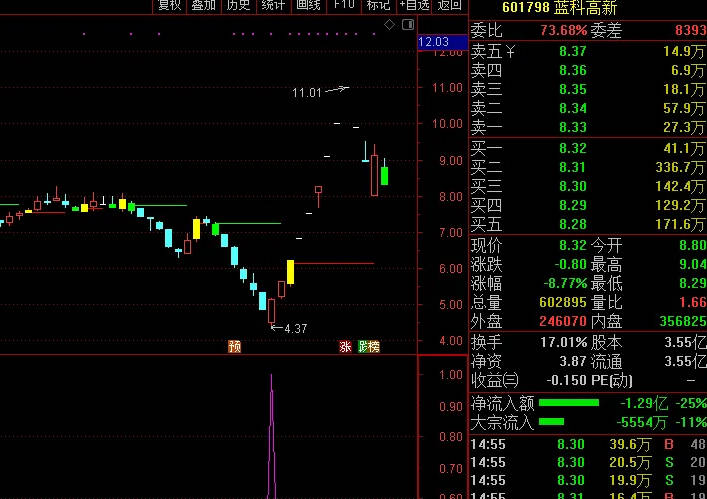Viewport: 707px width, 499px height.
Task: Click the 11.01 high price annotation
Action: 307,93
